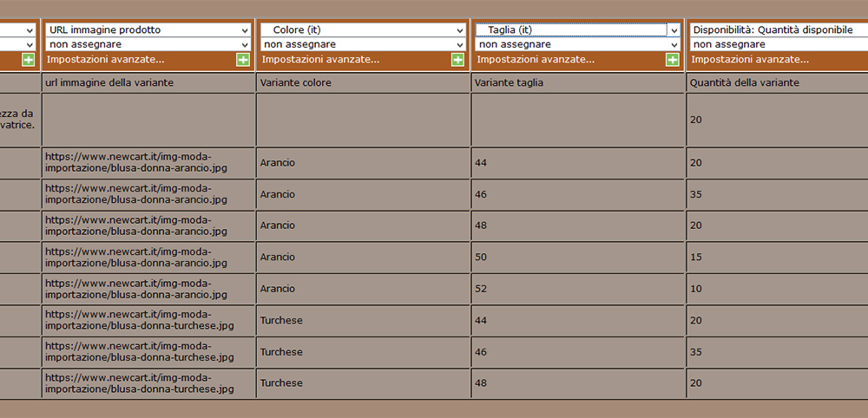Click quantity 20 in Arancio size 48 row
868x418 pixels.
tap(696, 225)
